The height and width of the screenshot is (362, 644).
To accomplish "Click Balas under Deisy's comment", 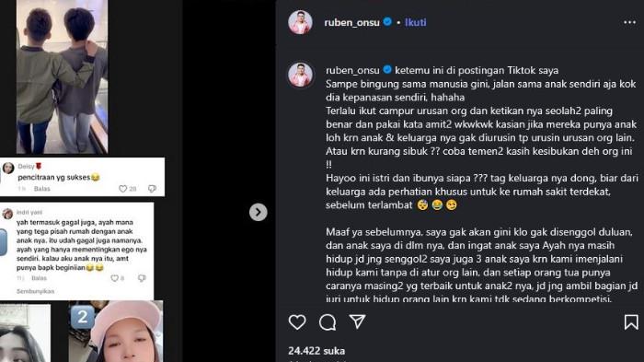I will [x=42, y=189].
